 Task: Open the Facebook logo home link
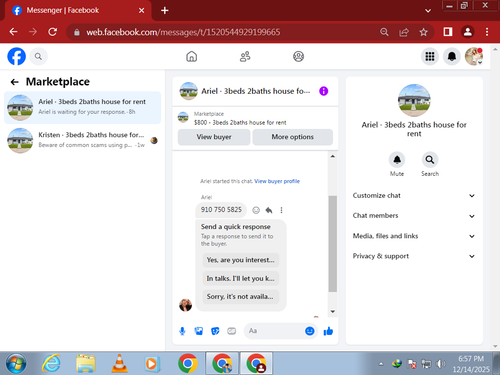point(16,56)
